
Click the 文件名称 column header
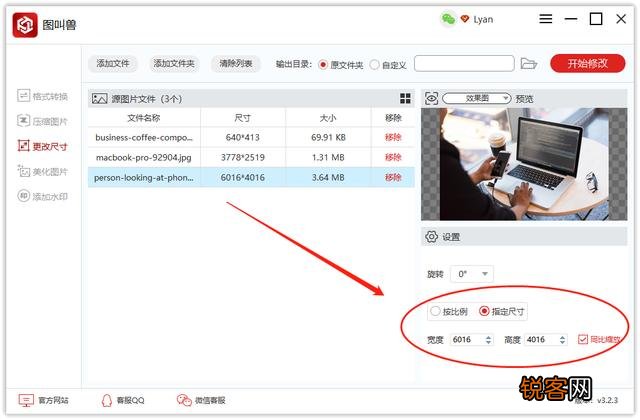[x=144, y=118]
